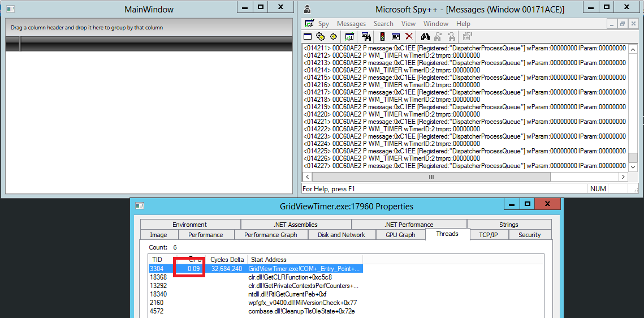Click left arrow of messages horizontal scrollbar

[x=307, y=177]
